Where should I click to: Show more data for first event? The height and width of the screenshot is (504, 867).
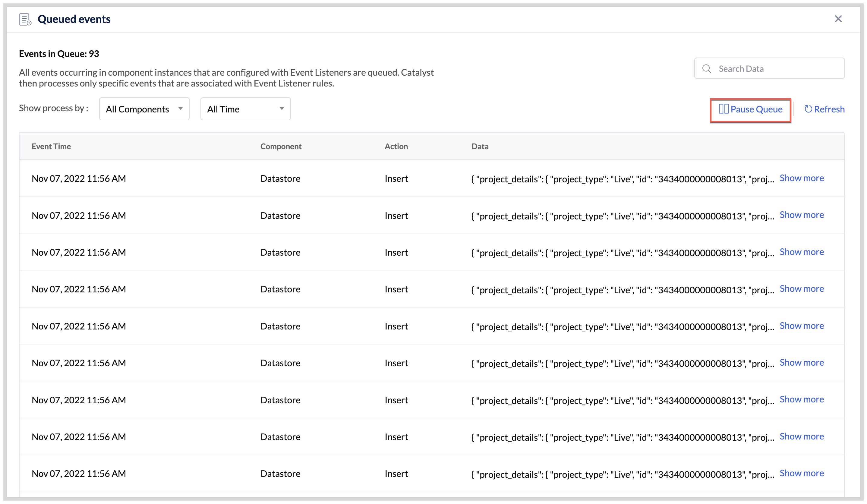tap(801, 178)
